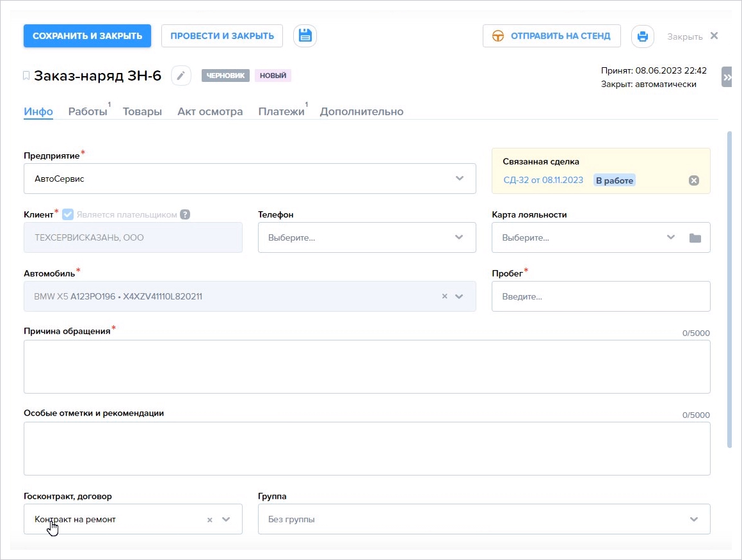Click into the Пробег input field

(601, 296)
